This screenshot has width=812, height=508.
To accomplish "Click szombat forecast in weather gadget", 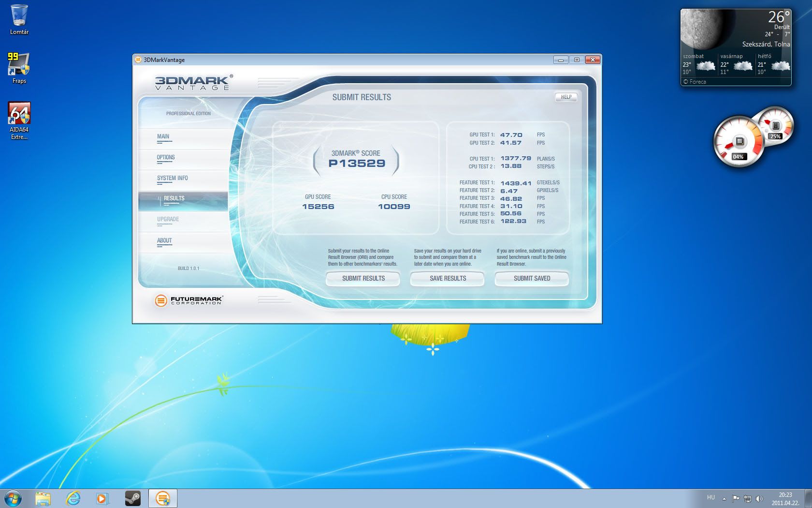I will (698, 64).
